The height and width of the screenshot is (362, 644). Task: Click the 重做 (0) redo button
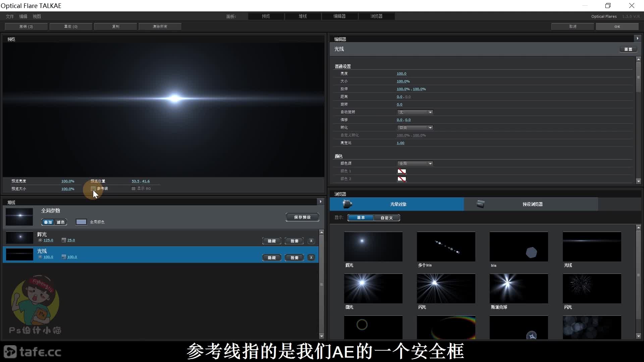[x=71, y=26]
